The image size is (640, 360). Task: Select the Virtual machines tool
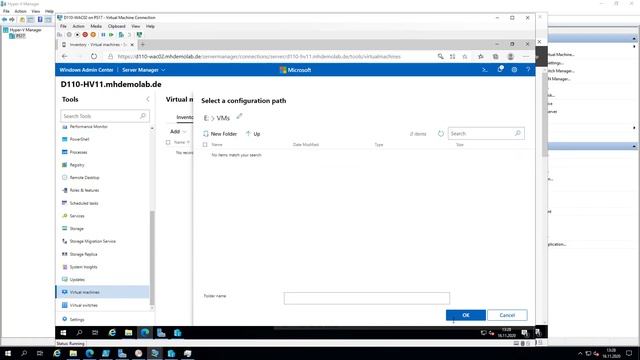[x=103, y=292]
